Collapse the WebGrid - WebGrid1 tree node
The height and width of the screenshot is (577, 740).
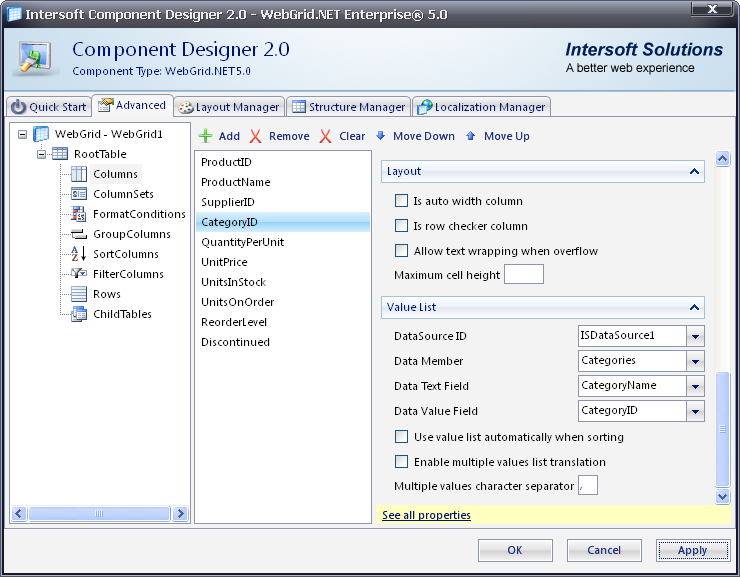(22, 134)
